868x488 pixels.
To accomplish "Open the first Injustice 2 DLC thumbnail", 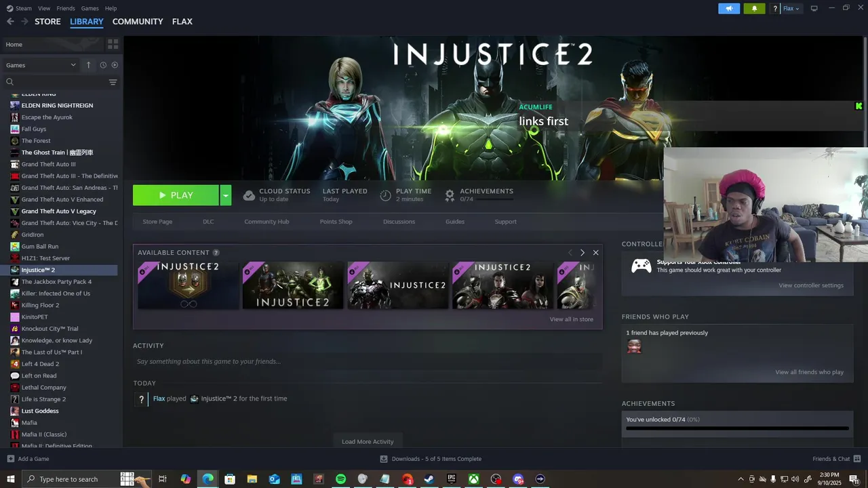I will tap(189, 285).
